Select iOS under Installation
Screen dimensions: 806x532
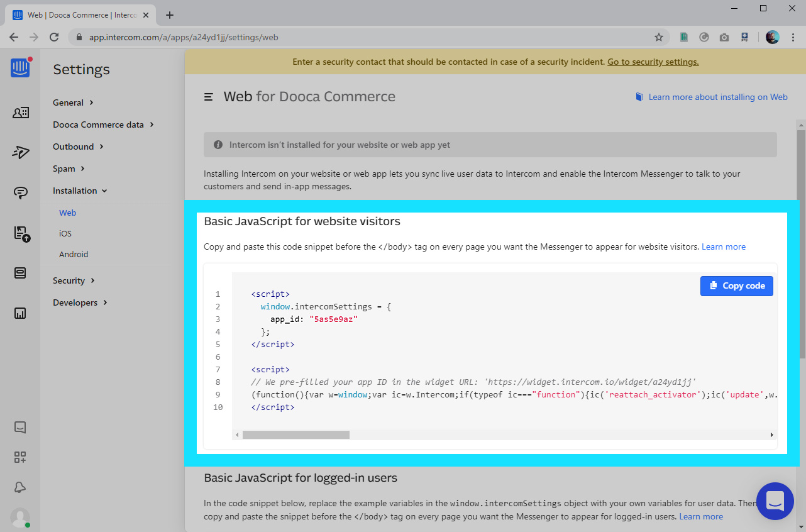pos(65,233)
